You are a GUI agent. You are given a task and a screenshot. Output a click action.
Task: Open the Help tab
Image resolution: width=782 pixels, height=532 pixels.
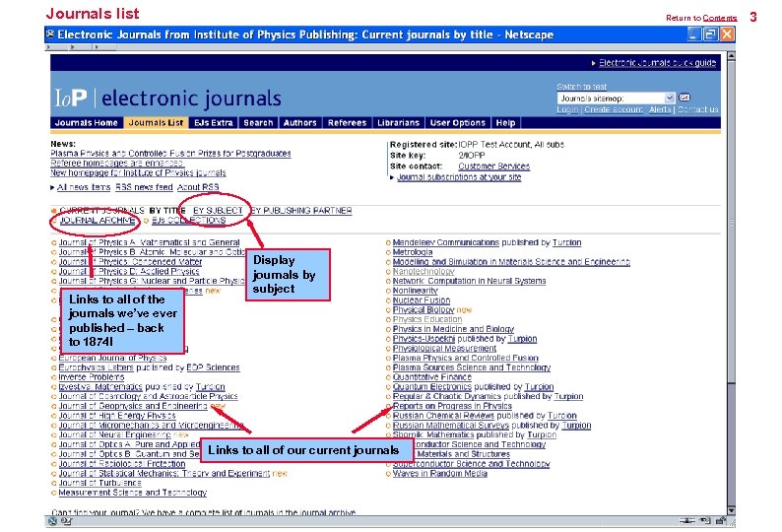point(505,123)
